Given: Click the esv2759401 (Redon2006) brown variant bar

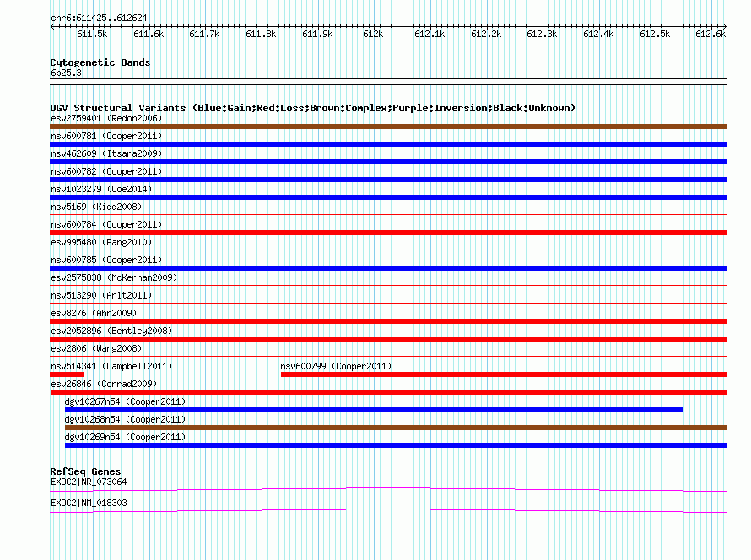Looking at the screenshot, I should [388, 127].
